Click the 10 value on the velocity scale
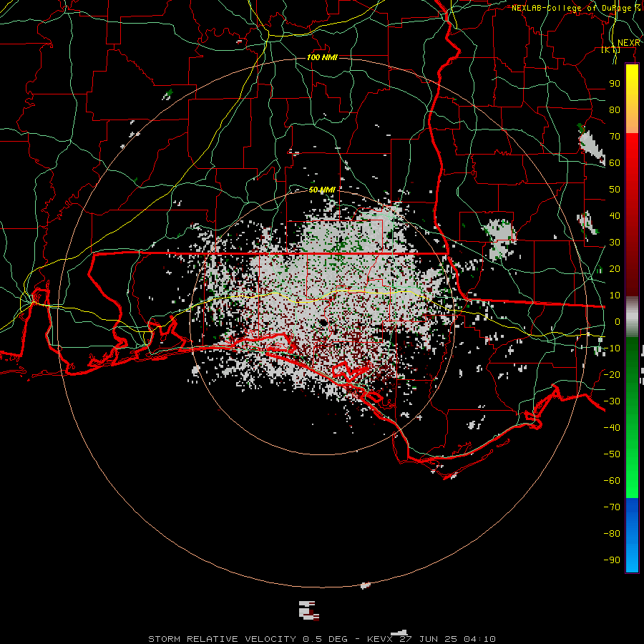 (615, 296)
